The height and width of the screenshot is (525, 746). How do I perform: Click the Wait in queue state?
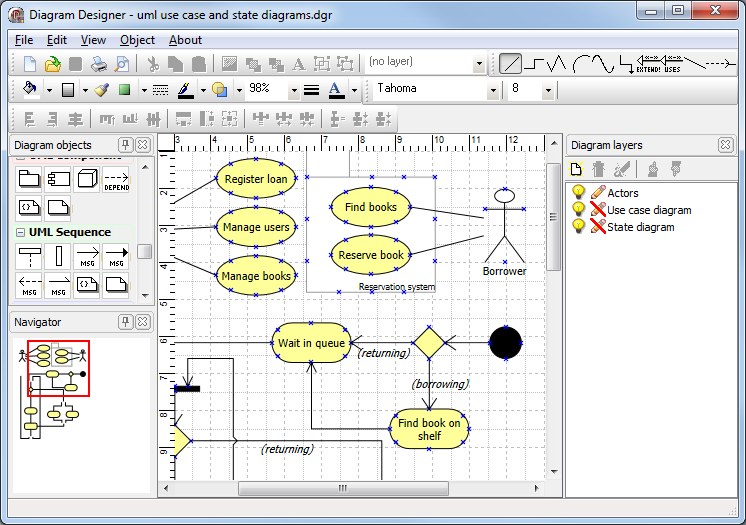tap(310, 343)
